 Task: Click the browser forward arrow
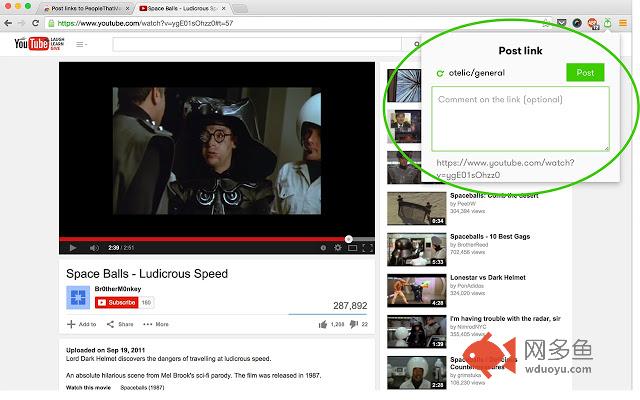[x=21, y=23]
